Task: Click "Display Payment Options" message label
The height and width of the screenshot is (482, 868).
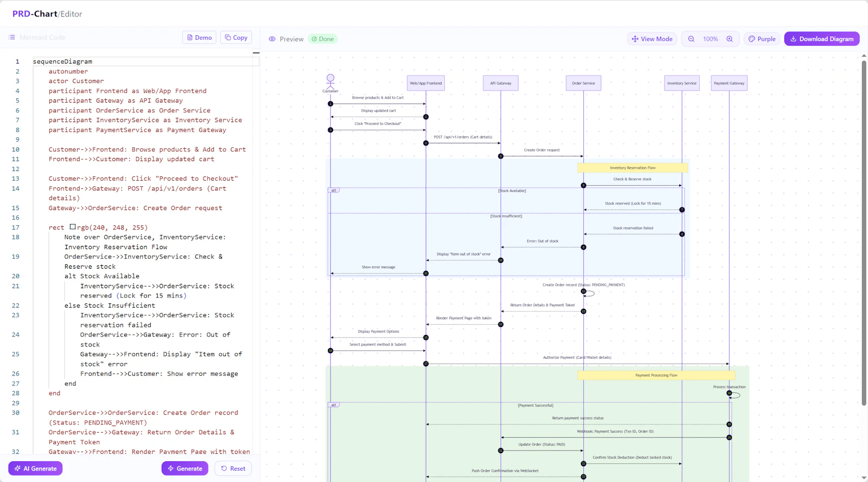Action: point(378,331)
